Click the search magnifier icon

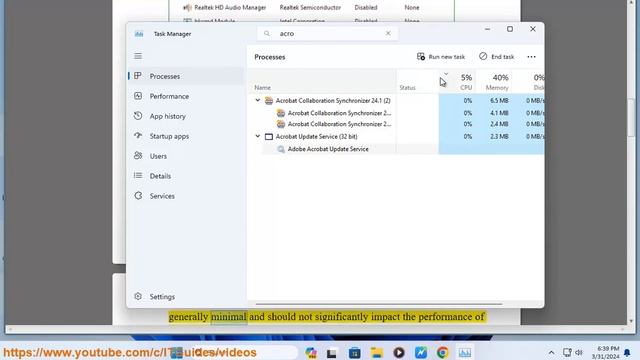(267, 33)
